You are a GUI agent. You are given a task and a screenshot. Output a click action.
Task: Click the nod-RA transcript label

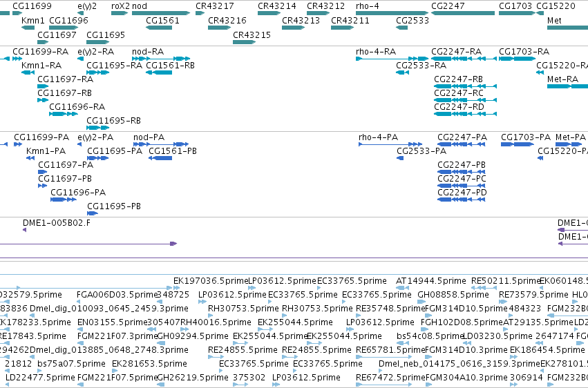pos(148,51)
